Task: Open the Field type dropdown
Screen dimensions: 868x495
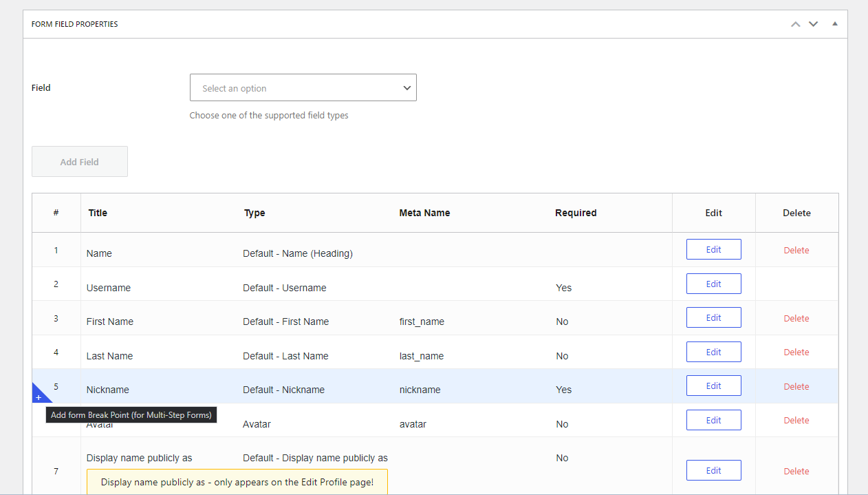Action: click(x=303, y=88)
